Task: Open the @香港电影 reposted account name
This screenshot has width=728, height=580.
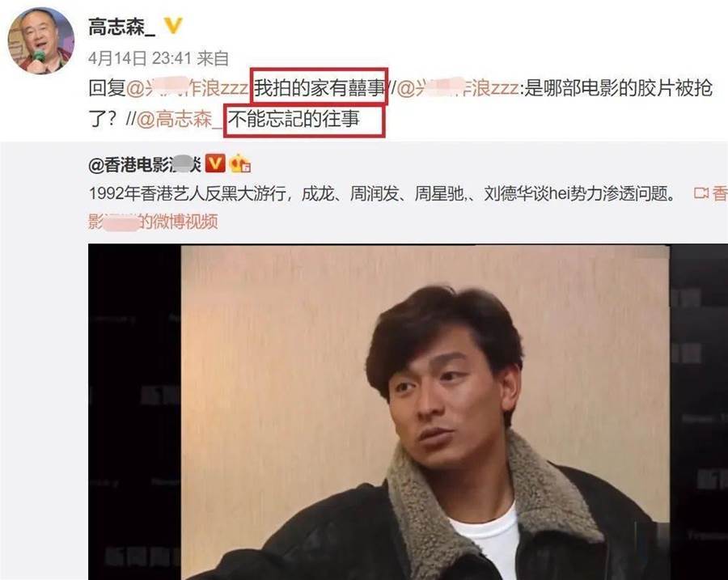Action: pos(145,164)
